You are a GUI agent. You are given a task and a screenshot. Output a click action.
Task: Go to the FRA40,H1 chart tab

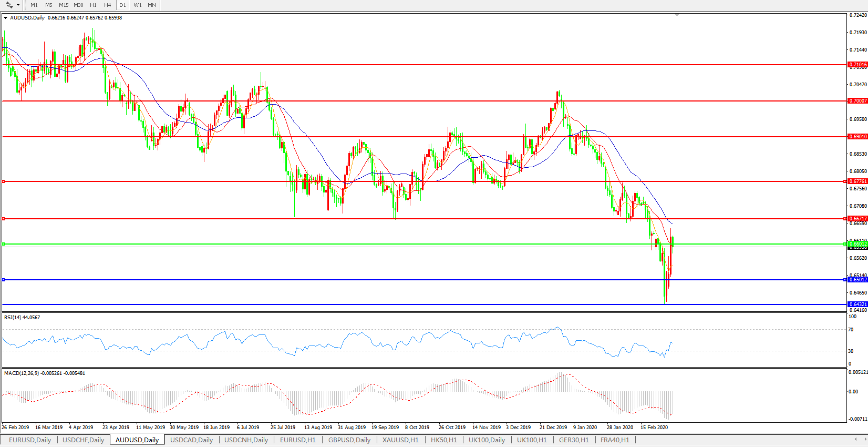coord(615,440)
